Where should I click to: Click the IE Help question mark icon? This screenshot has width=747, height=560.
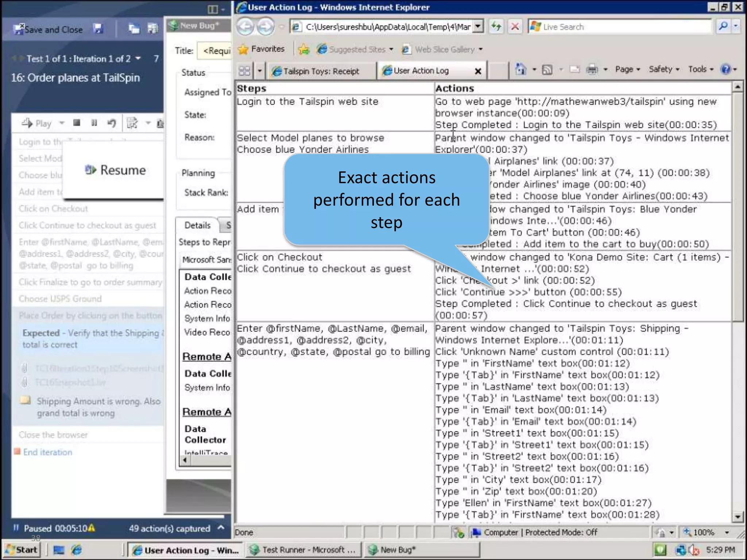pos(725,69)
